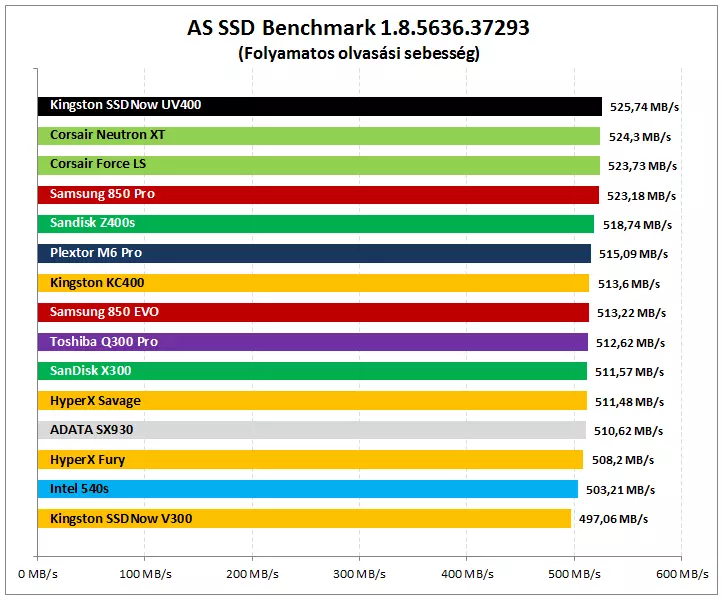This screenshot has width=722, height=600.
Task: Click the Corsair Force LS bar
Action: point(319,165)
